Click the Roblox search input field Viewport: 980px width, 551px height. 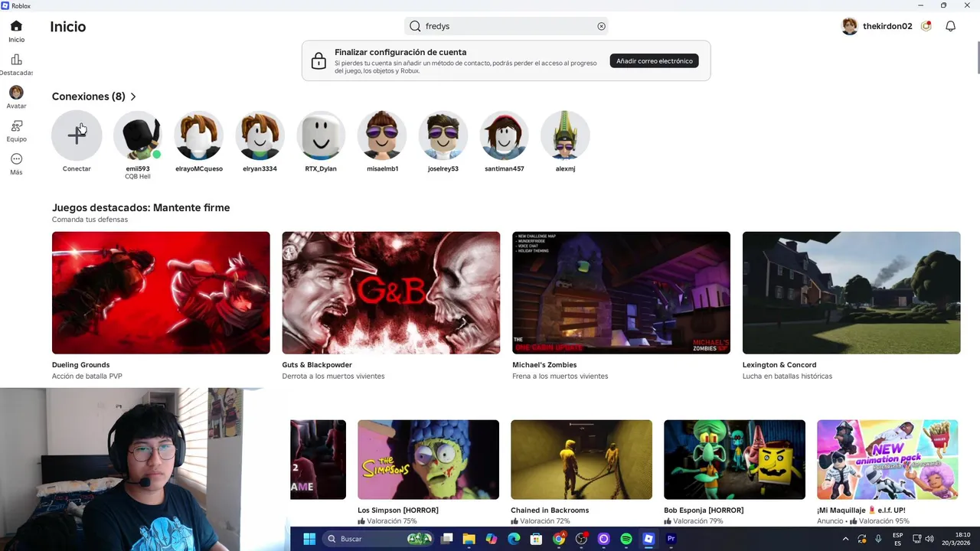point(506,26)
